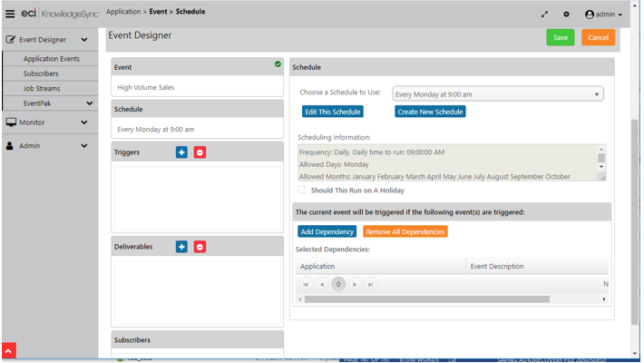Click the page number 0 indicator
Viewport: 644px width, 363px height.
338,284
